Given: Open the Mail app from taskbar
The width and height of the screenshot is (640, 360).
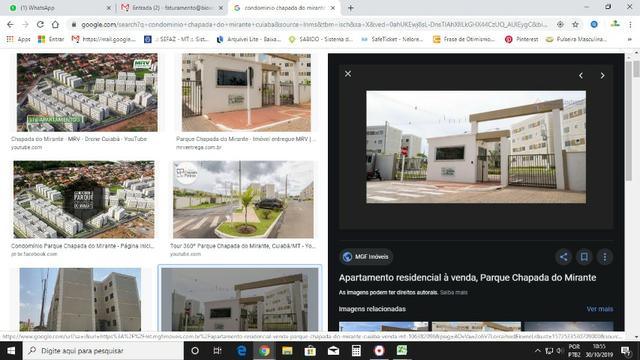Looking at the screenshot, I should 333,351.
